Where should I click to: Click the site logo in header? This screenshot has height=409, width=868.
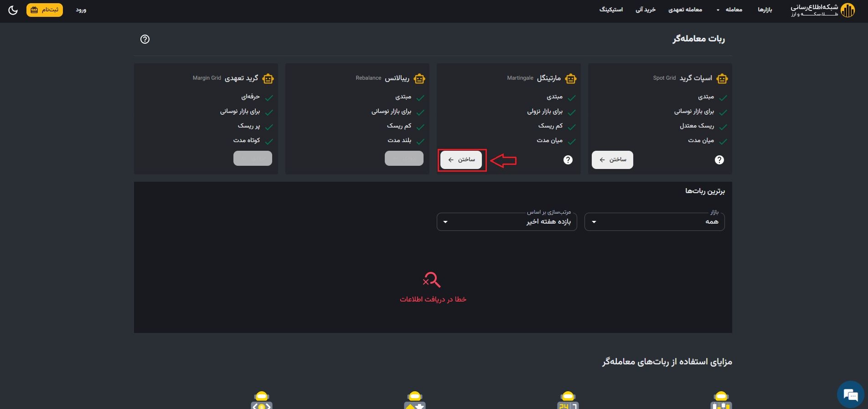pos(822,10)
